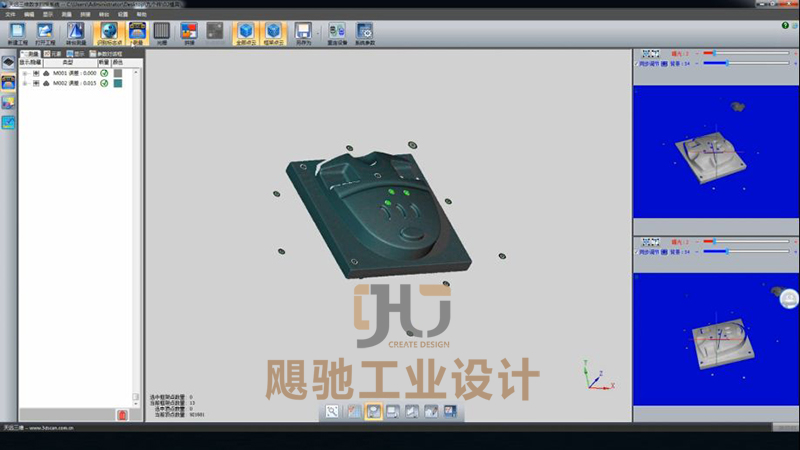The width and height of the screenshot is (800, 450).
Task: Open the dropdown arrow next to 另存为
Action: tap(318, 34)
